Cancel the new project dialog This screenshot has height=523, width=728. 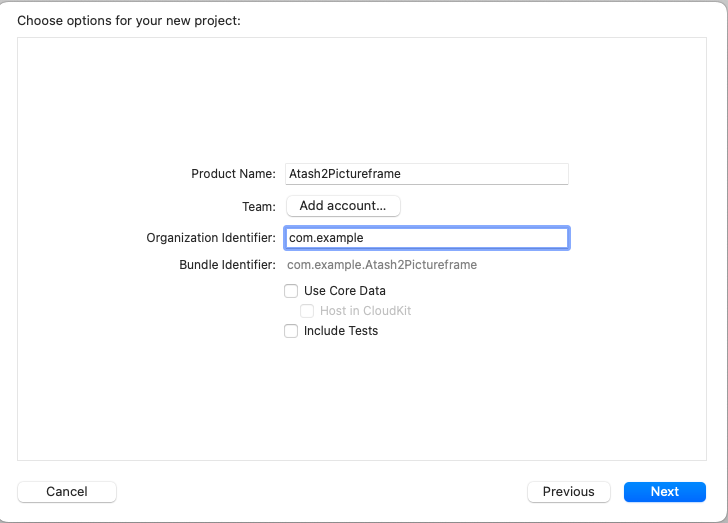67,492
